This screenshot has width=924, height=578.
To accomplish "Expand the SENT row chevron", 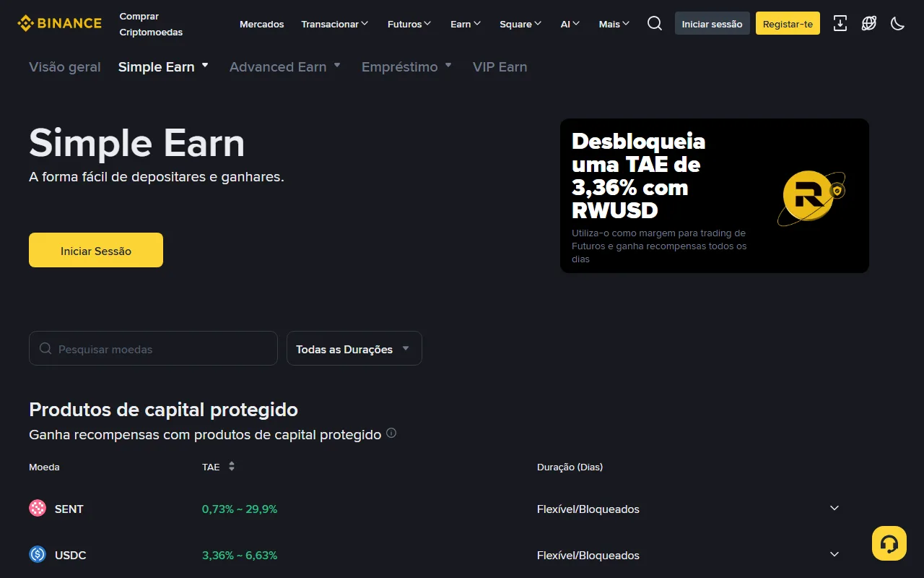I will [834, 508].
